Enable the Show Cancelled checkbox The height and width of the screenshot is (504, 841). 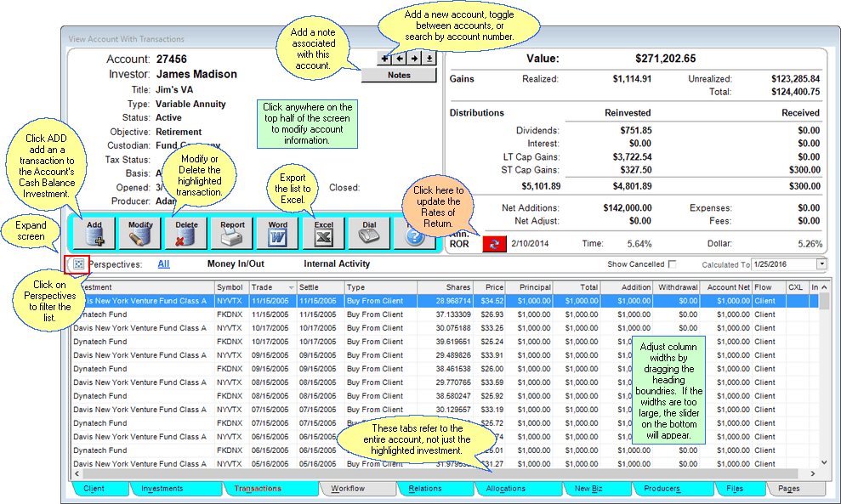(670, 263)
